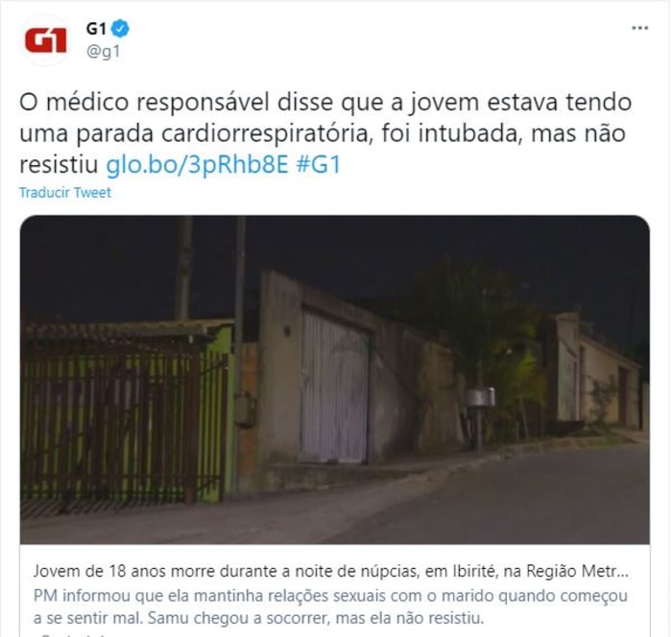Open the G1 display name profile

96,29
